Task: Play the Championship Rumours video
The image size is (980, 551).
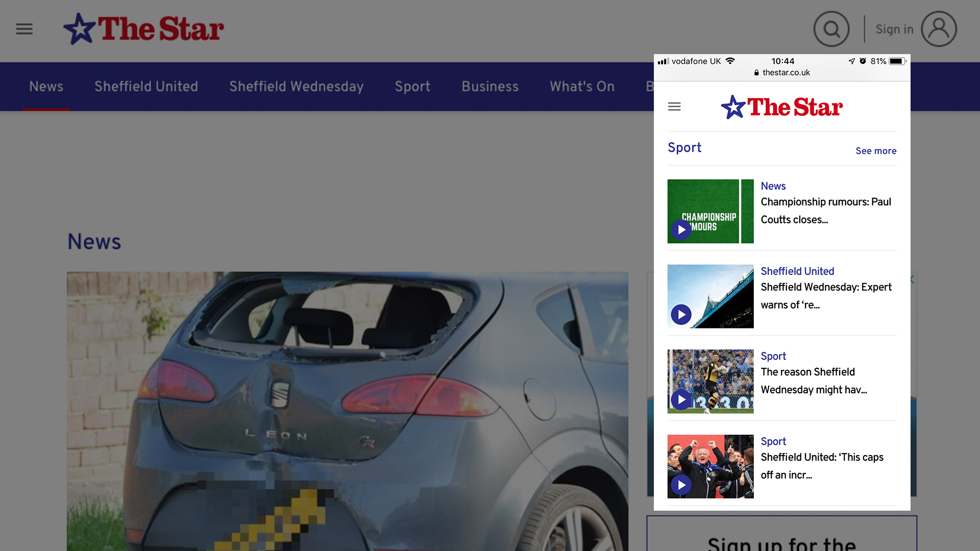Action: tap(681, 230)
